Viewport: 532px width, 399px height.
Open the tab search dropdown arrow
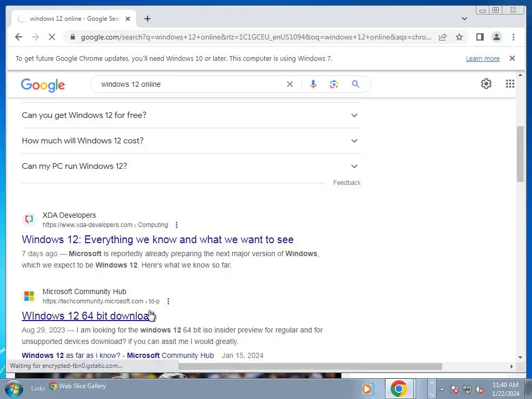pyautogui.click(x=464, y=19)
